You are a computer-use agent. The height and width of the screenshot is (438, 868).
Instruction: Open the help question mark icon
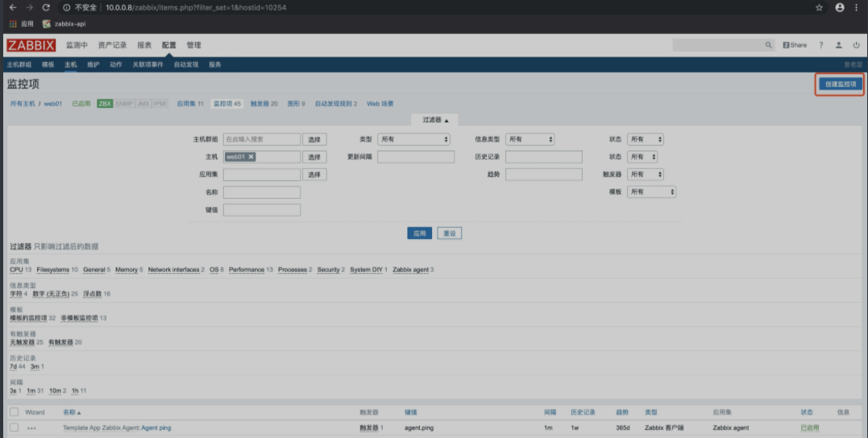(x=821, y=45)
